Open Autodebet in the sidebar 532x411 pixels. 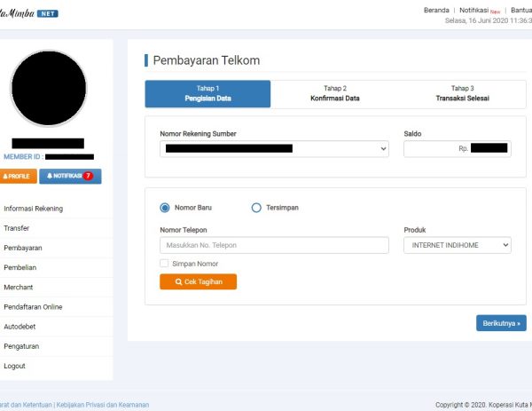coord(21,327)
